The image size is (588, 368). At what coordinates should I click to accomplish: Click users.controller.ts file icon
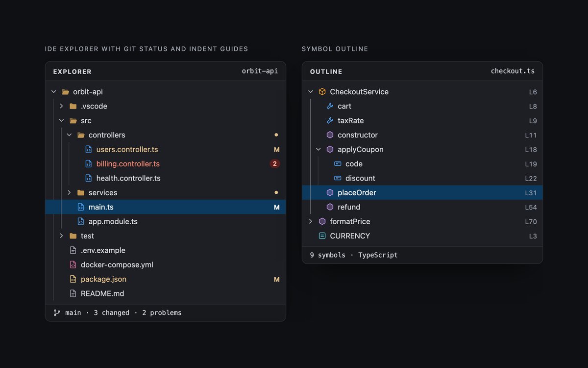89,150
